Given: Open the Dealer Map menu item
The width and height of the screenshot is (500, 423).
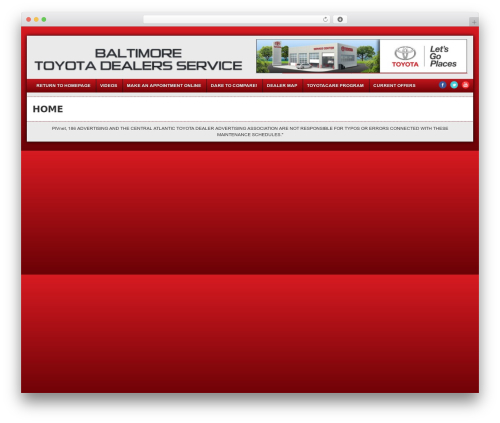Looking at the screenshot, I should tap(282, 86).
